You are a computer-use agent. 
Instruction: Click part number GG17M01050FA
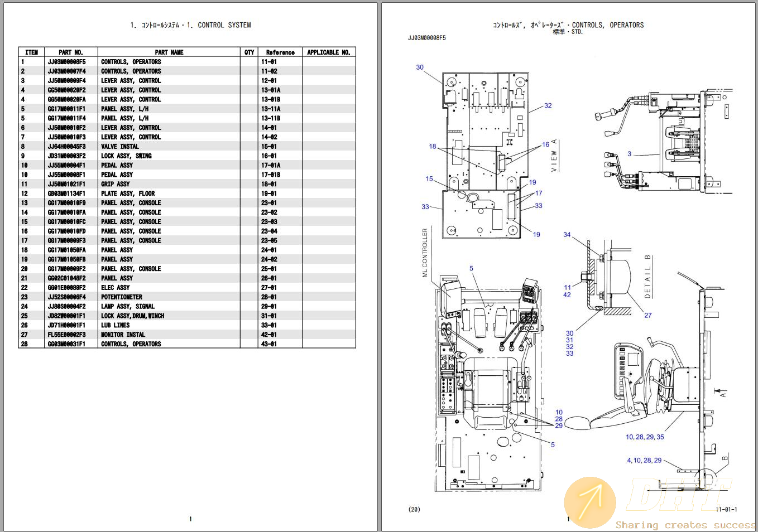[x=66, y=250]
